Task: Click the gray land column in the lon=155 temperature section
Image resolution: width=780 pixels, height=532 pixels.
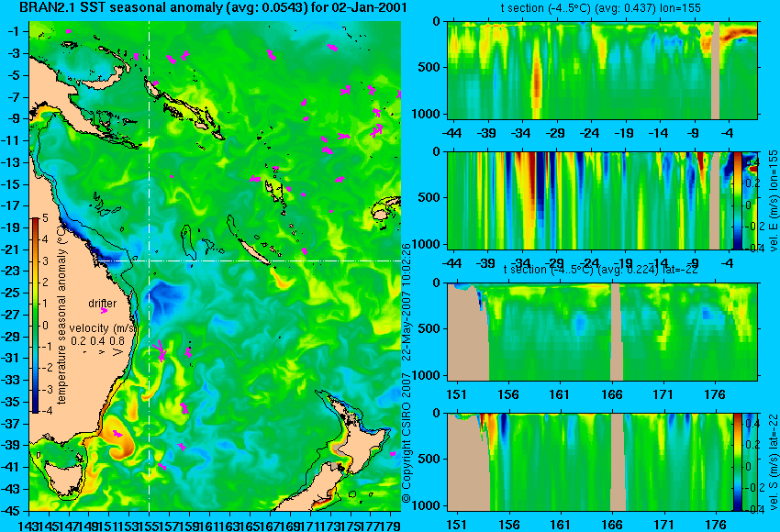Action: pyautogui.click(x=716, y=70)
